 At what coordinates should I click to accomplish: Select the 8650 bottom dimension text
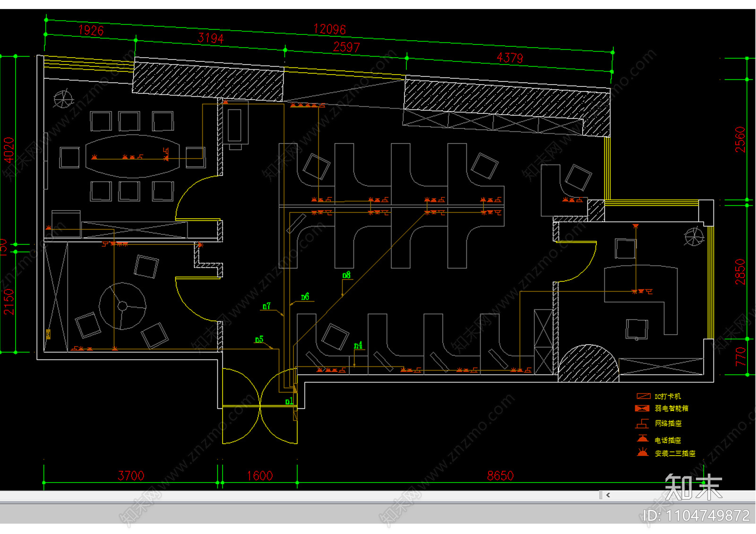(500, 475)
